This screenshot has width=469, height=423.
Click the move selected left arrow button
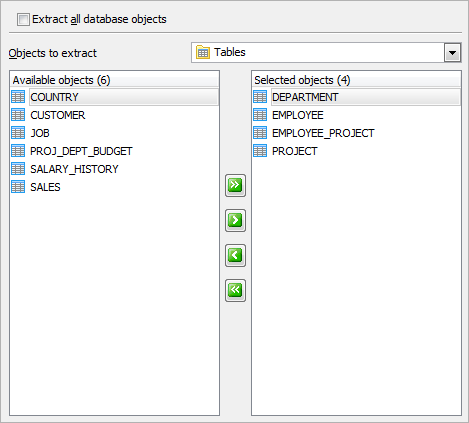235,255
